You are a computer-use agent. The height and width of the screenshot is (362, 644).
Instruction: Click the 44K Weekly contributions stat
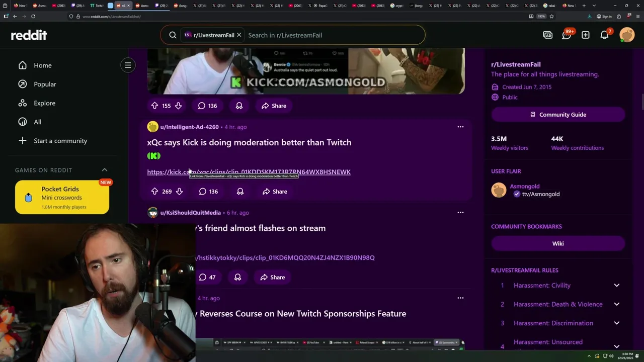[578, 143]
